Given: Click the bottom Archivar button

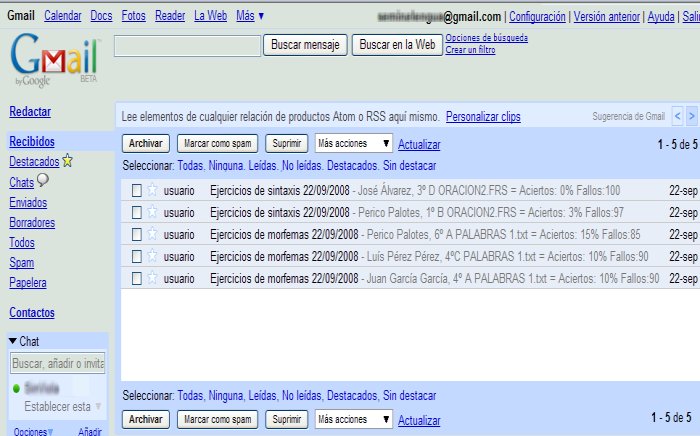Looking at the screenshot, I should coord(146,419).
